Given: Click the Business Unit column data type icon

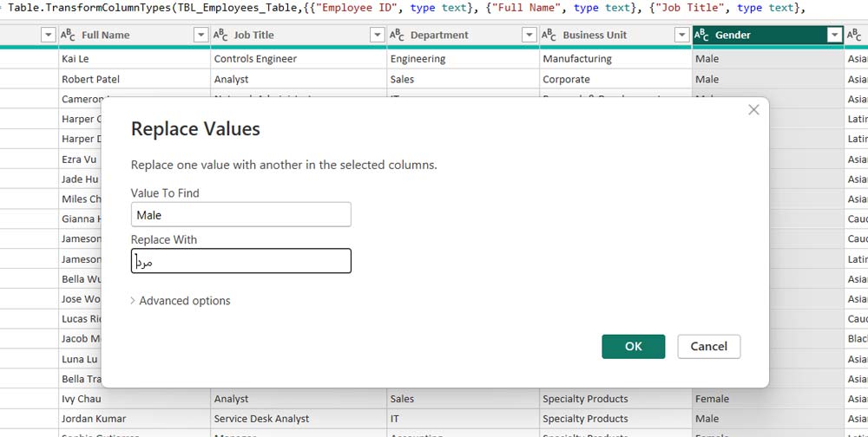Looking at the screenshot, I should 549,36.
